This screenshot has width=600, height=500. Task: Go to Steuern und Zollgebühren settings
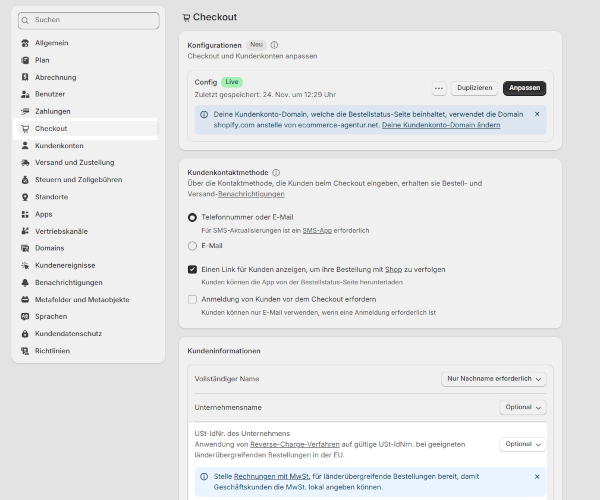click(78, 180)
